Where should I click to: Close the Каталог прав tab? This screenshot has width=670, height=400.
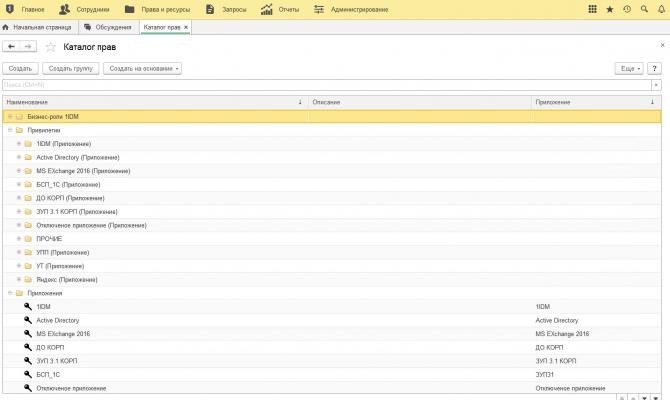point(186,27)
